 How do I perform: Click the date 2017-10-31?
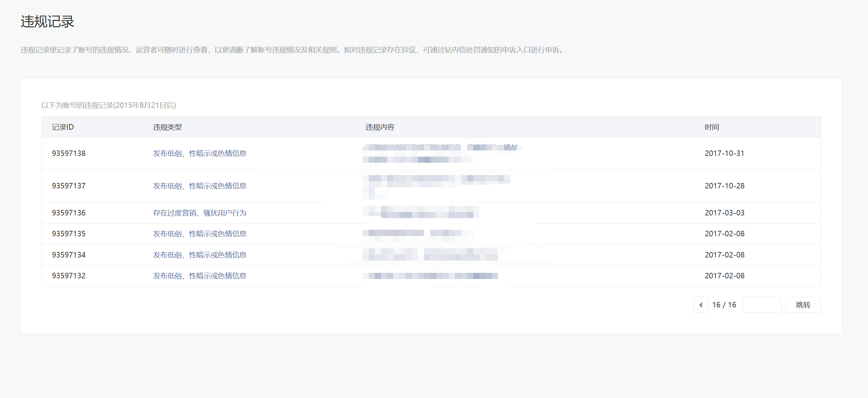[724, 153]
